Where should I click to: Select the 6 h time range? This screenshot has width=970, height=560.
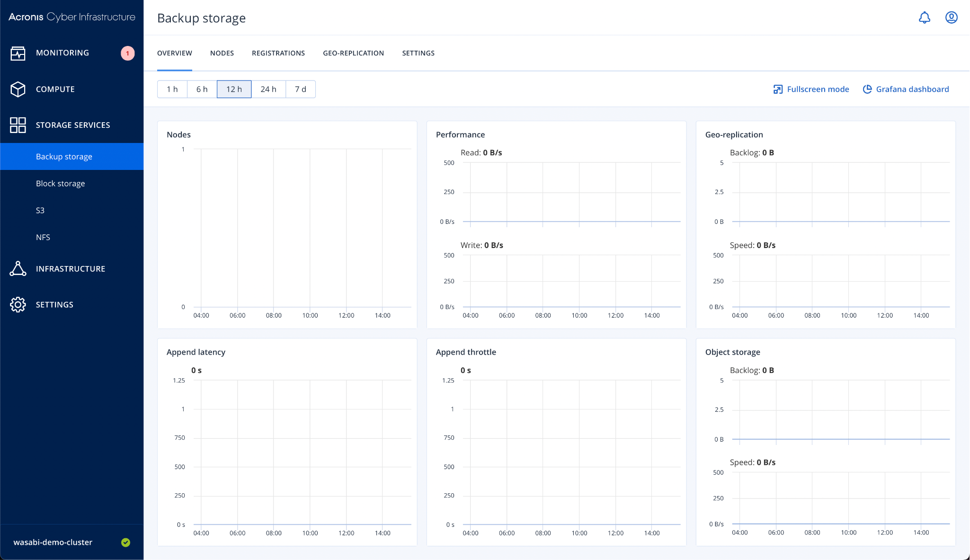pyautogui.click(x=202, y=89)
